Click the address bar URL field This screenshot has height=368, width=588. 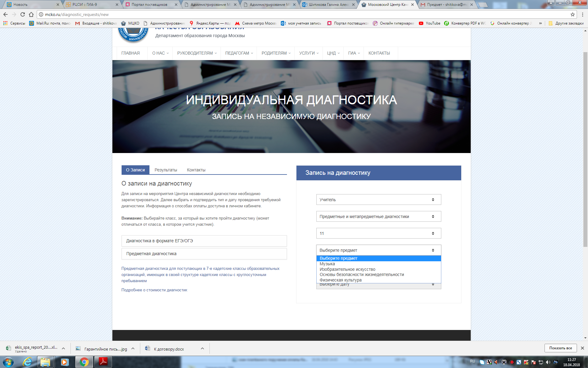pos(306,14)
